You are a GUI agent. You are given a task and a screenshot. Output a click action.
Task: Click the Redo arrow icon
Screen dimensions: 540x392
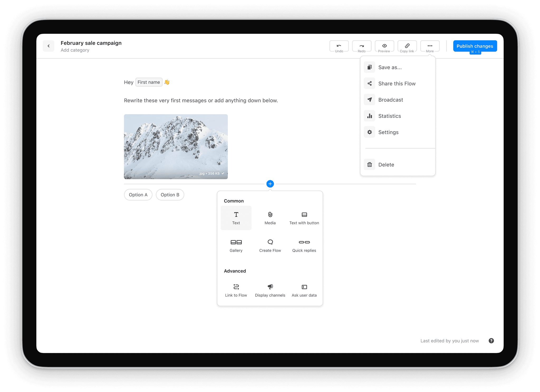pos(361,46)
